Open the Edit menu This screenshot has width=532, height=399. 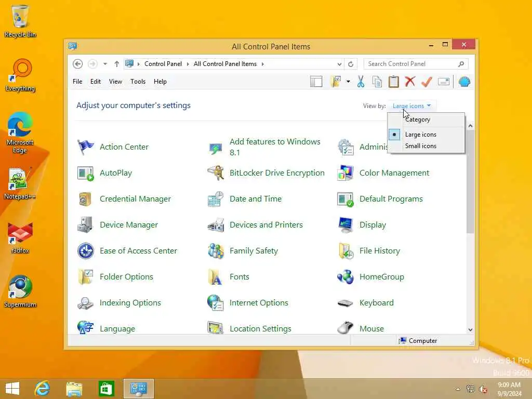(x=96, y=82)
